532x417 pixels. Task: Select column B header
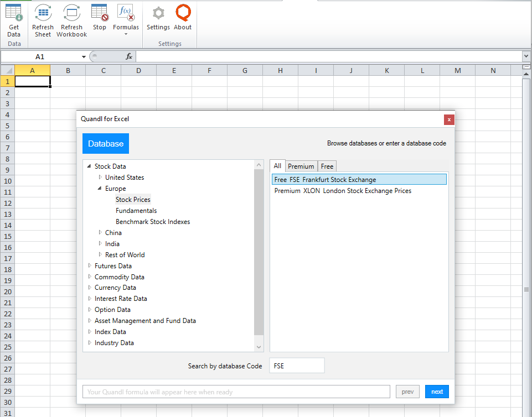coord(68,71)
